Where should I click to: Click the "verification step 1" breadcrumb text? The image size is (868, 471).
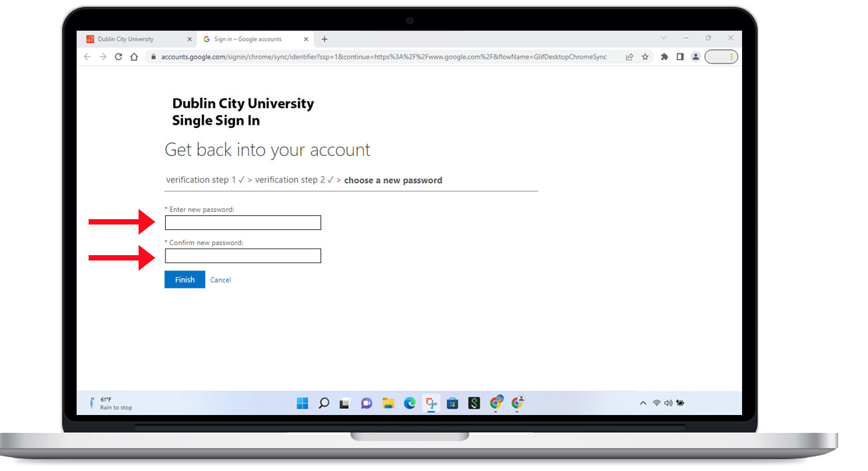coord(201,181)
